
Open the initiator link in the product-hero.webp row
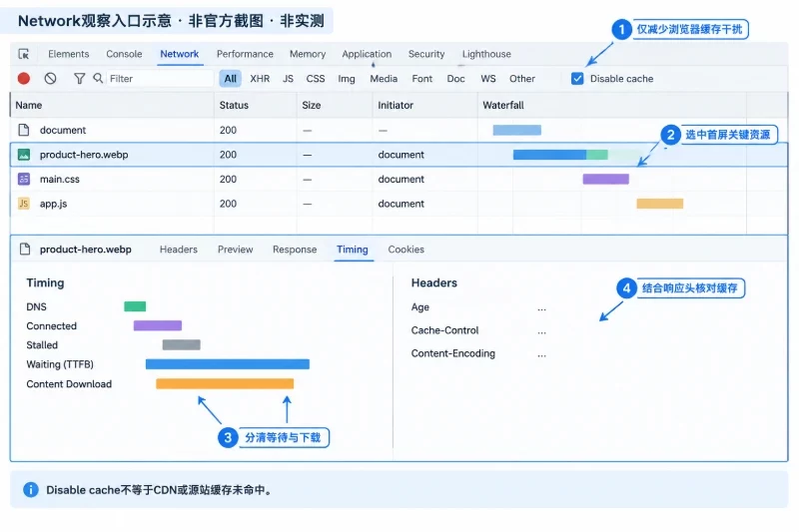coord(401,155)
